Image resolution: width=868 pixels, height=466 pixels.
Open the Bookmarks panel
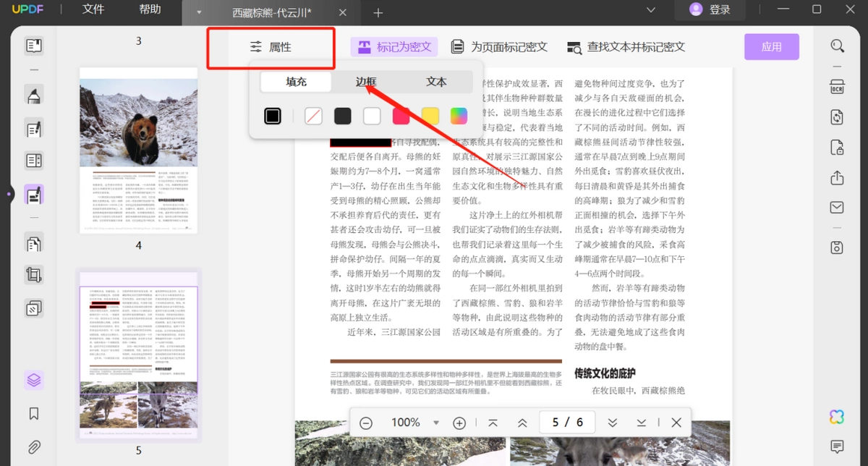click(x=34, y=414)
